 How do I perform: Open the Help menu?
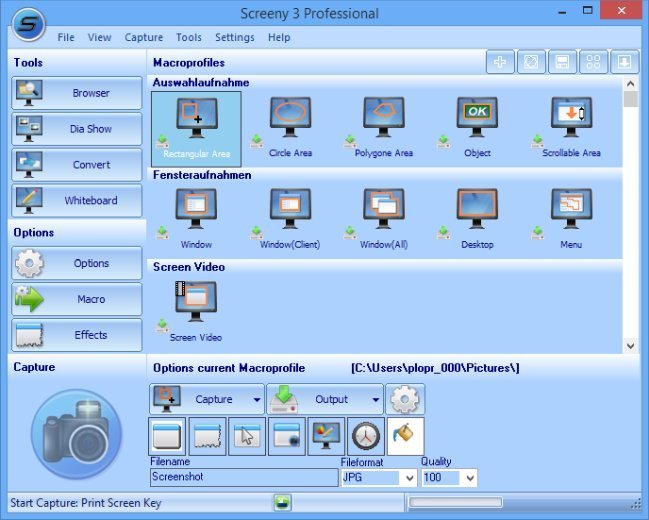279,37
